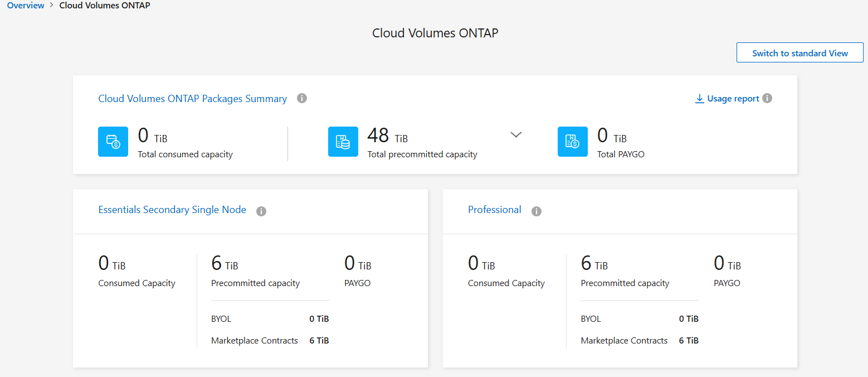Click the Professional BYOL 0 TiB value
Image resolution: width=868 pixels, height=377 pixels.
point(689,319)
